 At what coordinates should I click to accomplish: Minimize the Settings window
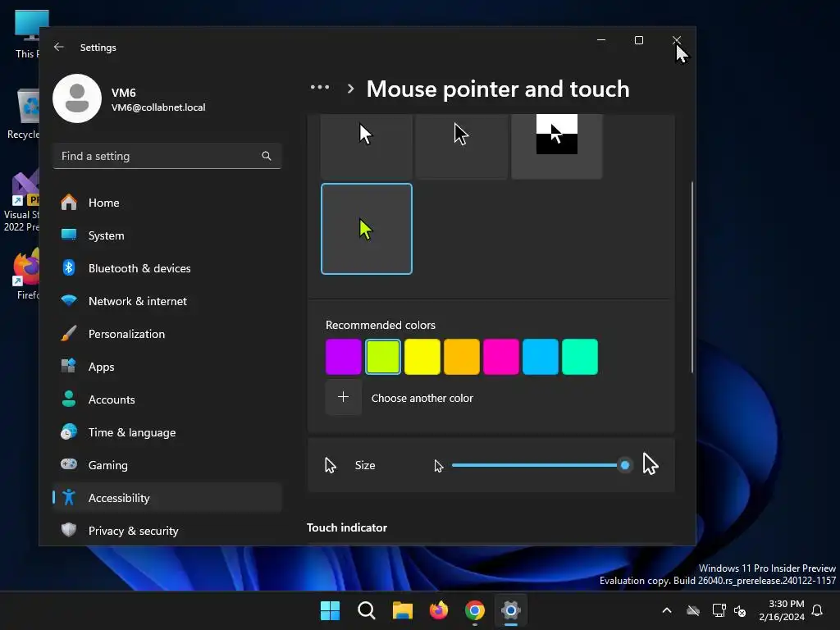click(x=601, y=40)
